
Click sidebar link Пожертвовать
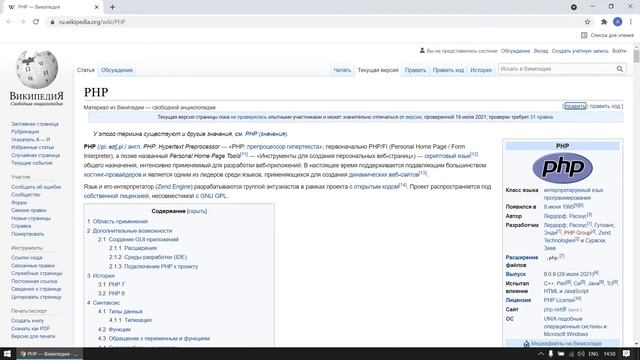[x=27, y=234]
